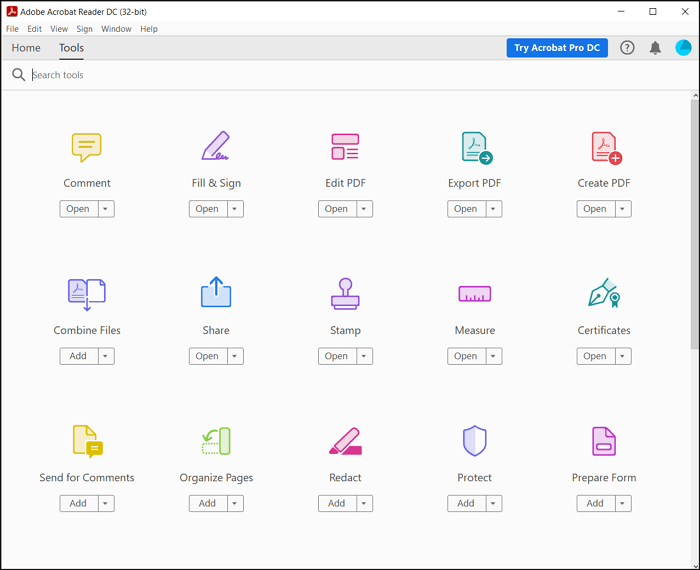Open the File menu
The height and width of the screenshot is (570, 700).
coord(12,29)
